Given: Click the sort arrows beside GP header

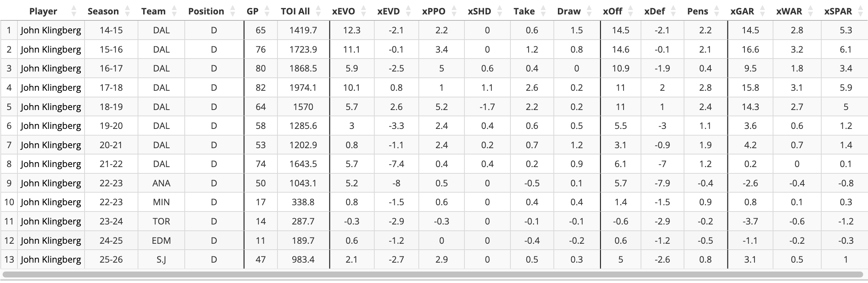Looking at the screenshot, I should pos(267,11).
